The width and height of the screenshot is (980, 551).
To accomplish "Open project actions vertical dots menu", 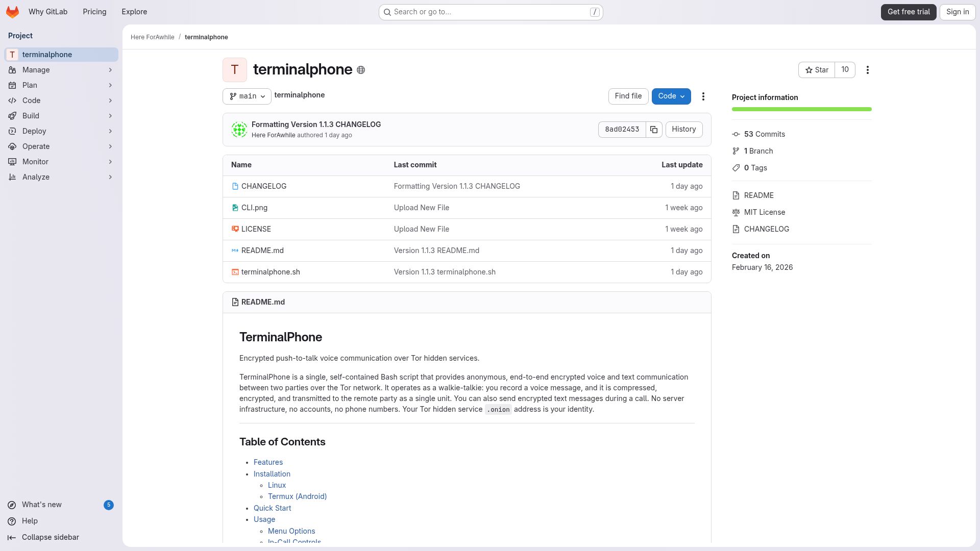I will 868,70.
